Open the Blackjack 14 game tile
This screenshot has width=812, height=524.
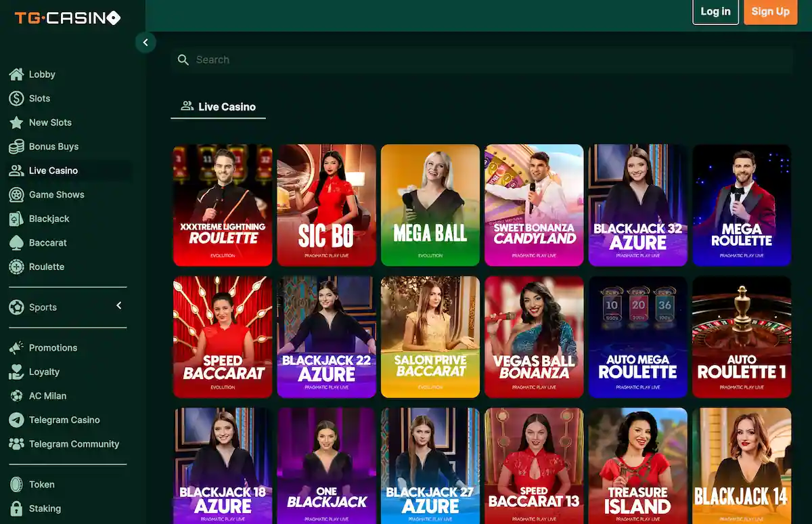click(x=742, y=466)
